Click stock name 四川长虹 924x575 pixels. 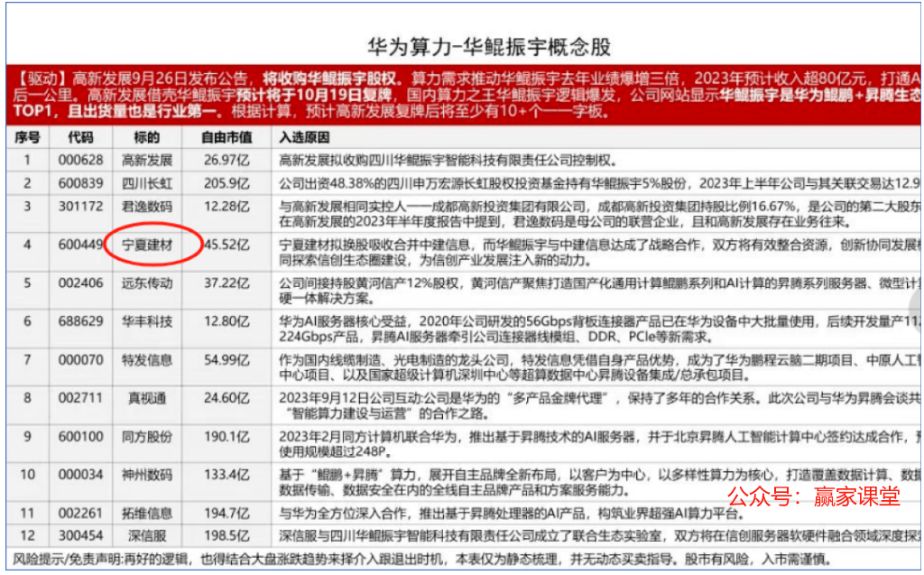pos(147,183)
